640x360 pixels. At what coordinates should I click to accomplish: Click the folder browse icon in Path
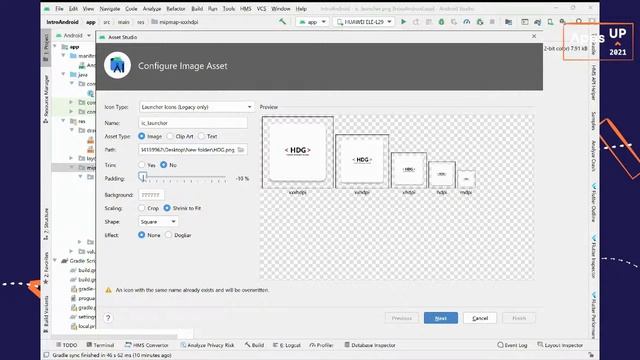click(241, 150)
